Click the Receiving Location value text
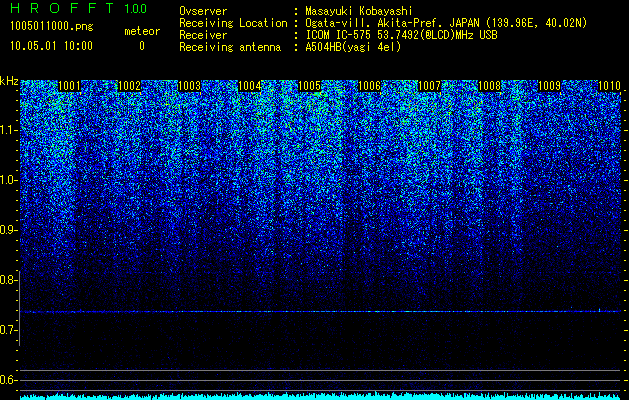The width and height of the screenshot is (629, 400). coord(446,23)
